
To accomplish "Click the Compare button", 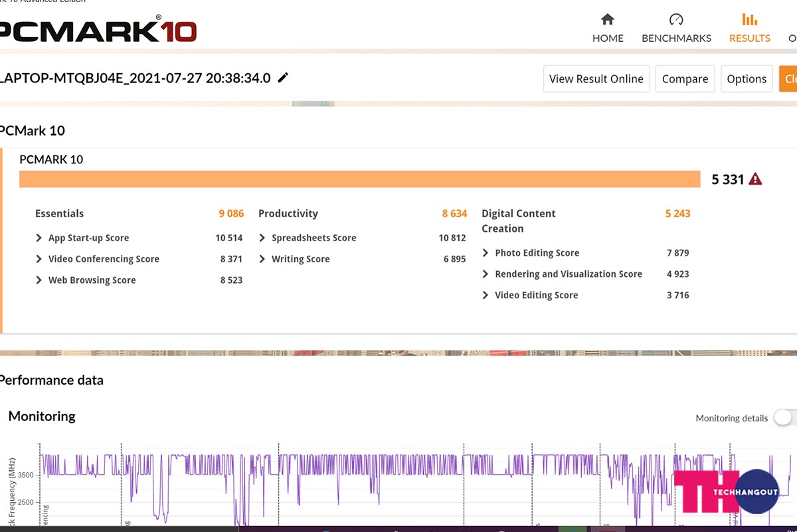I will pyautogui.click(x=685, y=78).
